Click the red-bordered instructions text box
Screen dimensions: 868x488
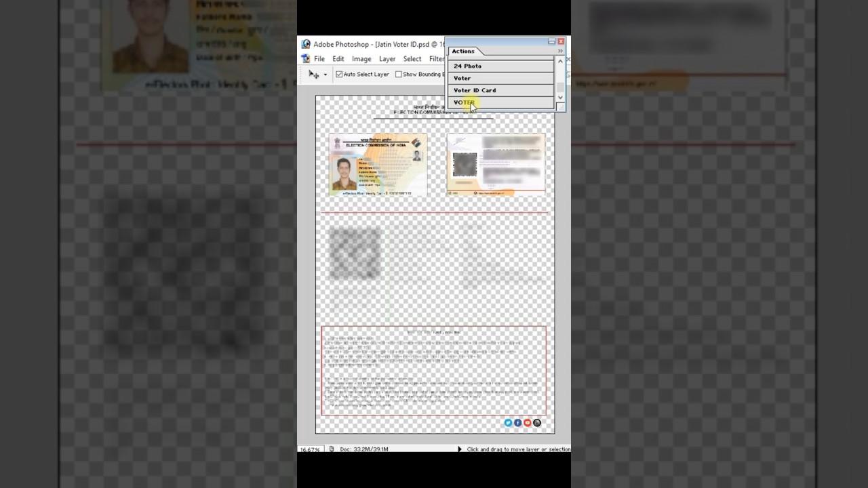pos(433,371)
